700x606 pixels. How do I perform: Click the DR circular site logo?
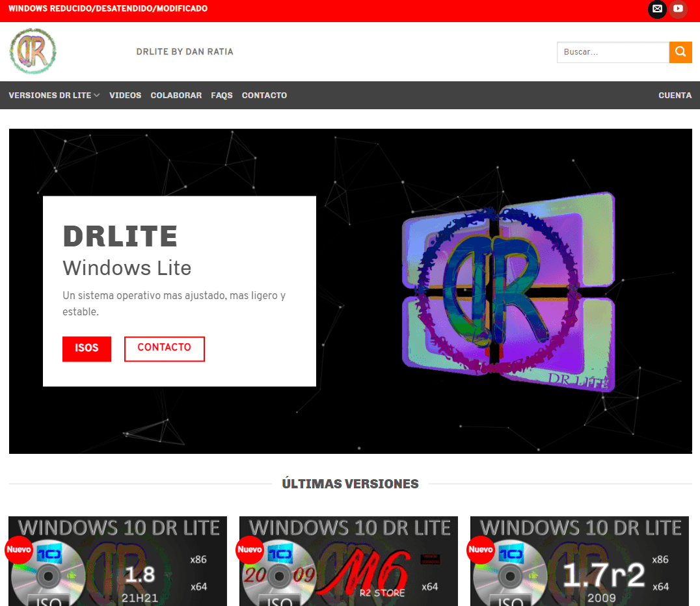click(33, 51)
